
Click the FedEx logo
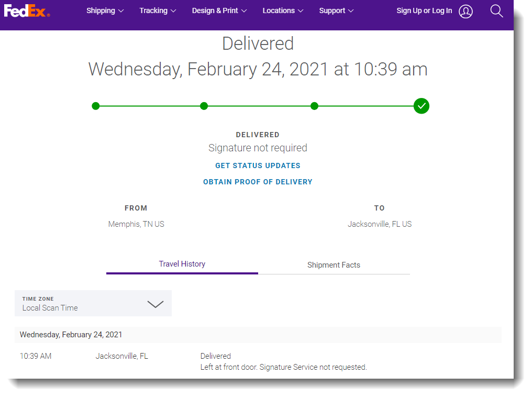click(27, 10)
